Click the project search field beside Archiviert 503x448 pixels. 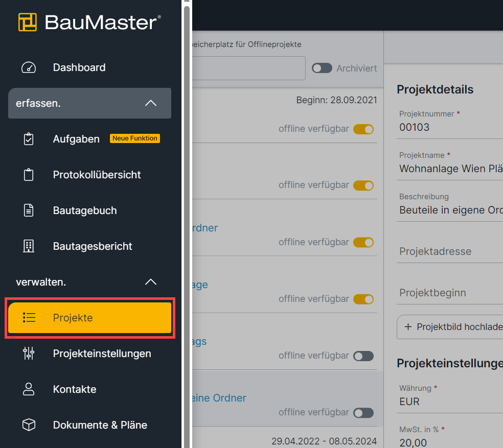coord(248,68)
